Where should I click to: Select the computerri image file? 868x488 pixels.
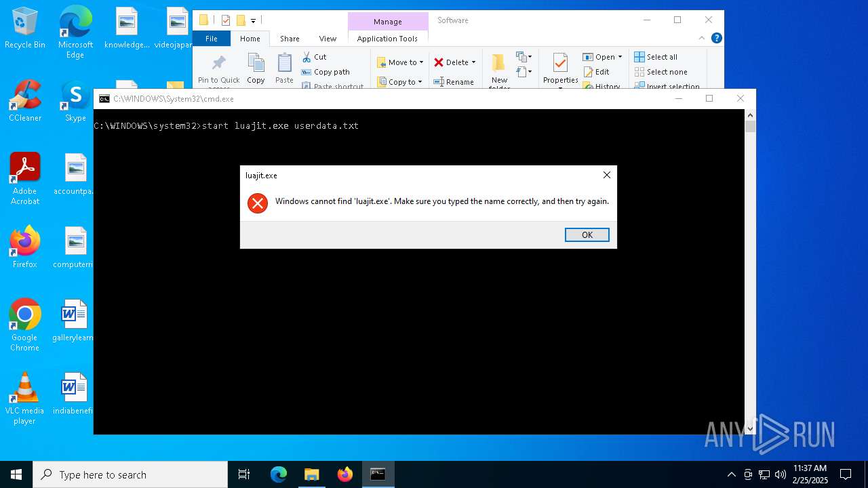[x=75, y=247]
